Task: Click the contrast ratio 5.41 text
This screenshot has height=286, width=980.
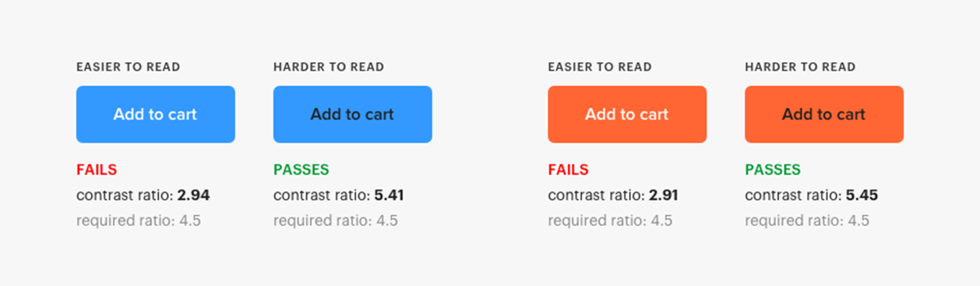Action: [338, 195]
